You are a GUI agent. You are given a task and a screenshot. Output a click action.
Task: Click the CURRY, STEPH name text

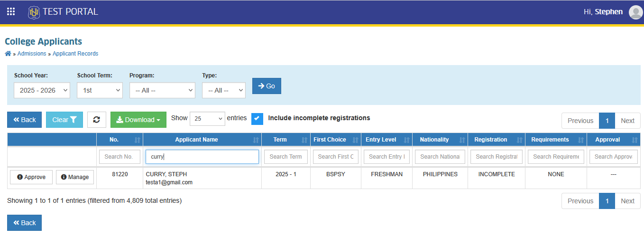click(x=166, y=174)
